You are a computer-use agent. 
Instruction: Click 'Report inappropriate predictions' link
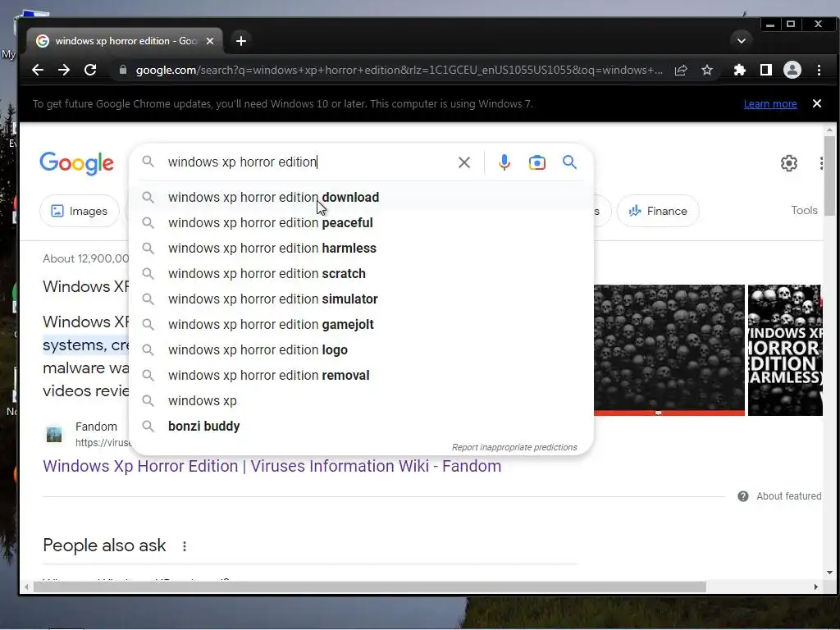[x=514, y=447]
